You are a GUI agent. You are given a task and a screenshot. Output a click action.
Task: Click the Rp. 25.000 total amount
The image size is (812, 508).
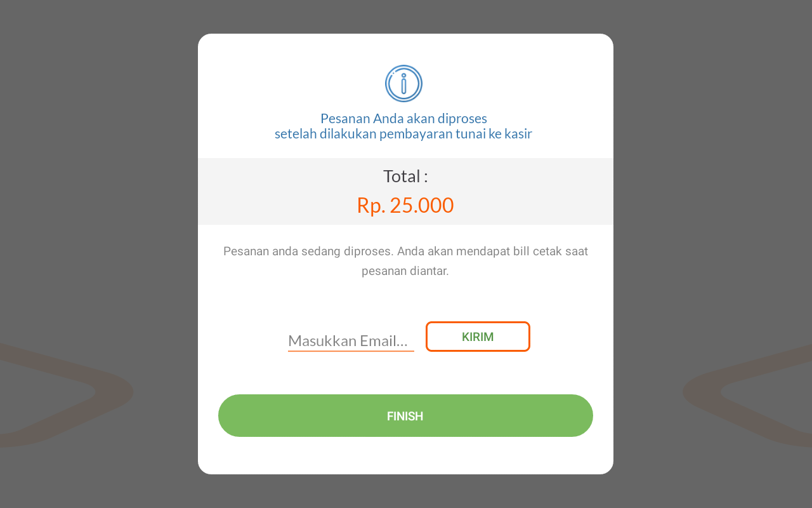405,205
